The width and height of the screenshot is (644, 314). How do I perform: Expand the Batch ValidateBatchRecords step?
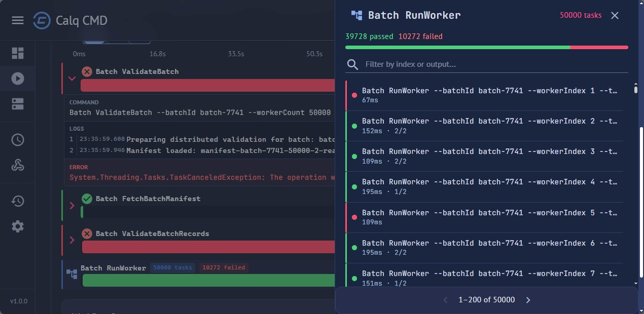point(72,240)
